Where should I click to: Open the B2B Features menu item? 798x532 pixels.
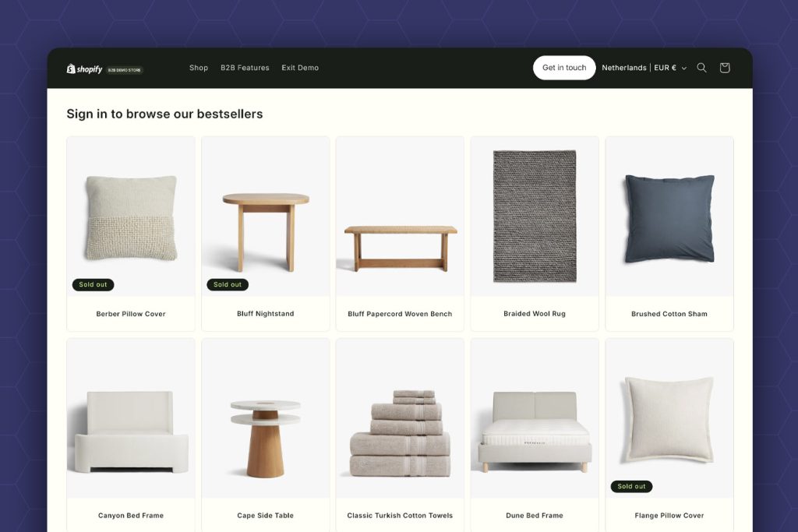(x=245, y=68)
